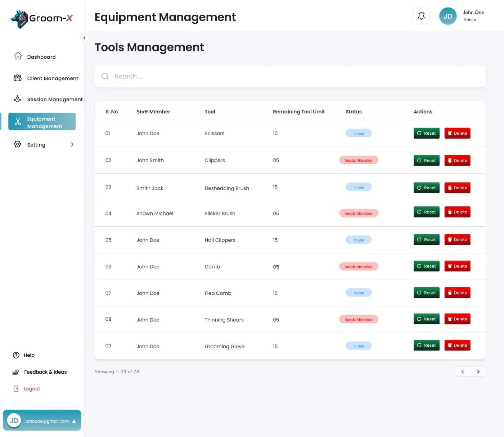Click the JD avatar beside John Doe Admin

tap(448, 16)
